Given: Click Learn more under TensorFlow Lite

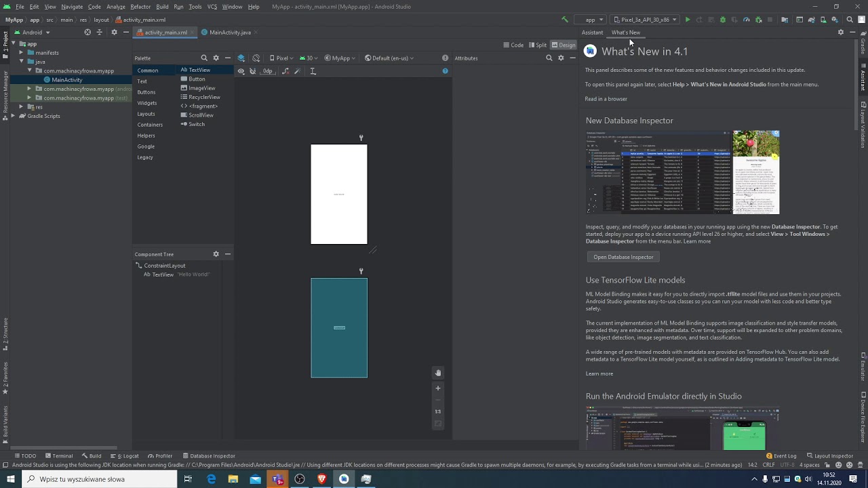Looking at the screenshot, I should (599, 373).
